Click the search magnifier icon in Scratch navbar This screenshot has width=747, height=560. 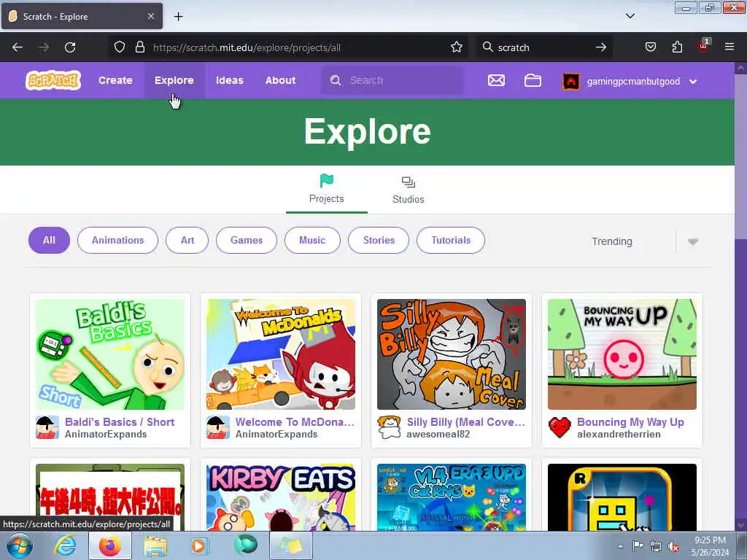[336, 80]
